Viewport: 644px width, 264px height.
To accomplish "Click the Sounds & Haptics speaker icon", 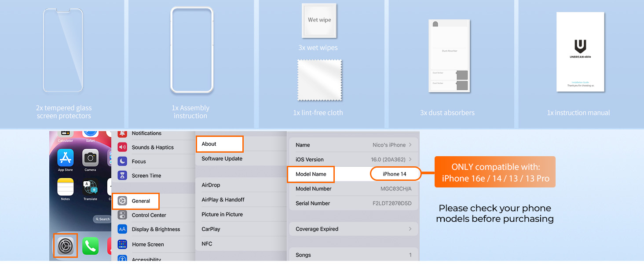I will click(x=122, y=147).
